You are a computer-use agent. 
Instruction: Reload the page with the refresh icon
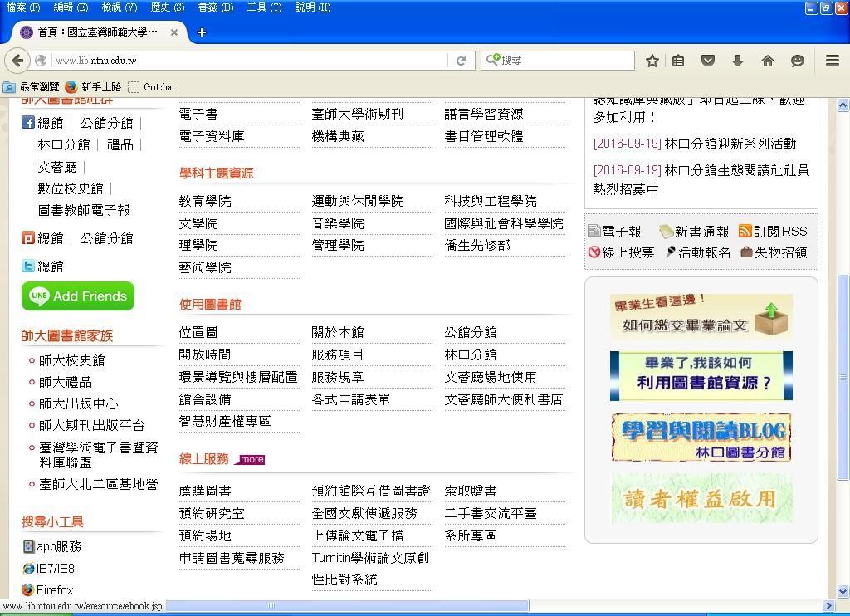(461, 61)
